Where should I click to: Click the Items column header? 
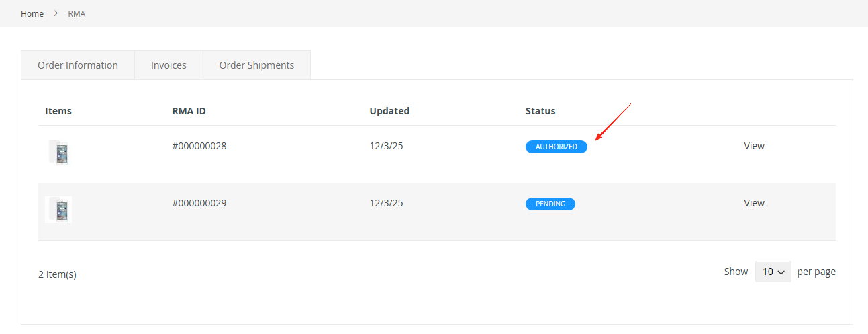[58, 111]
